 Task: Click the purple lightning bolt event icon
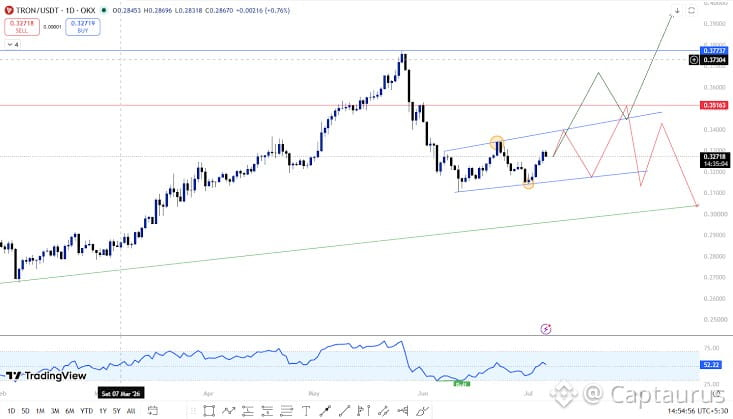point(546,329)
